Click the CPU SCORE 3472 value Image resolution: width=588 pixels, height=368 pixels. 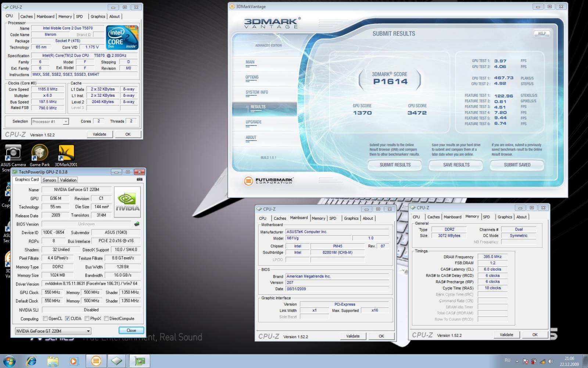(x=417, y=113)
